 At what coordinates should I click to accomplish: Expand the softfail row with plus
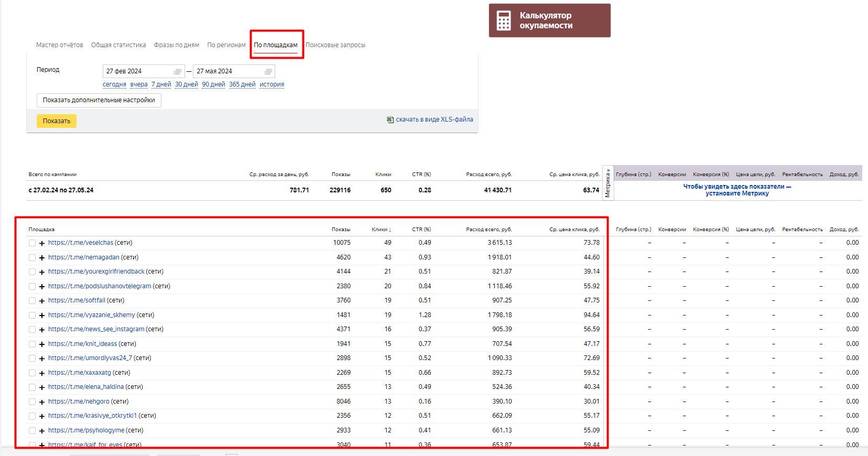42,301
